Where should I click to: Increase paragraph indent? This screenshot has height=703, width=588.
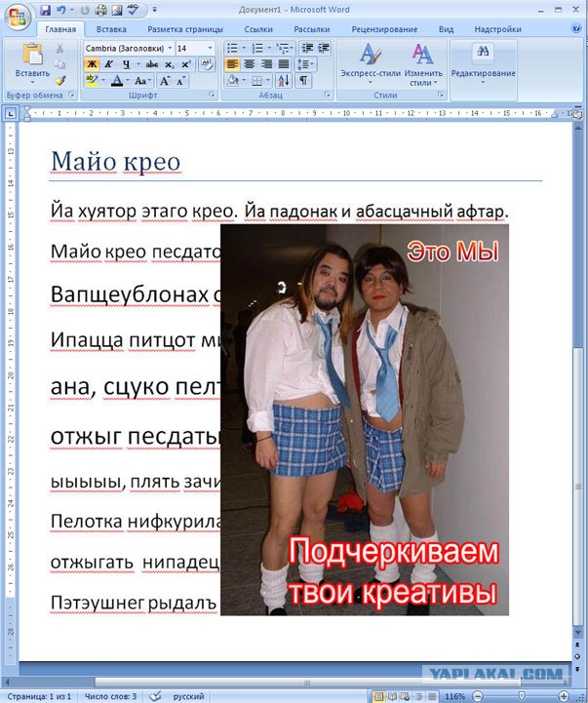tap(324, 48)
